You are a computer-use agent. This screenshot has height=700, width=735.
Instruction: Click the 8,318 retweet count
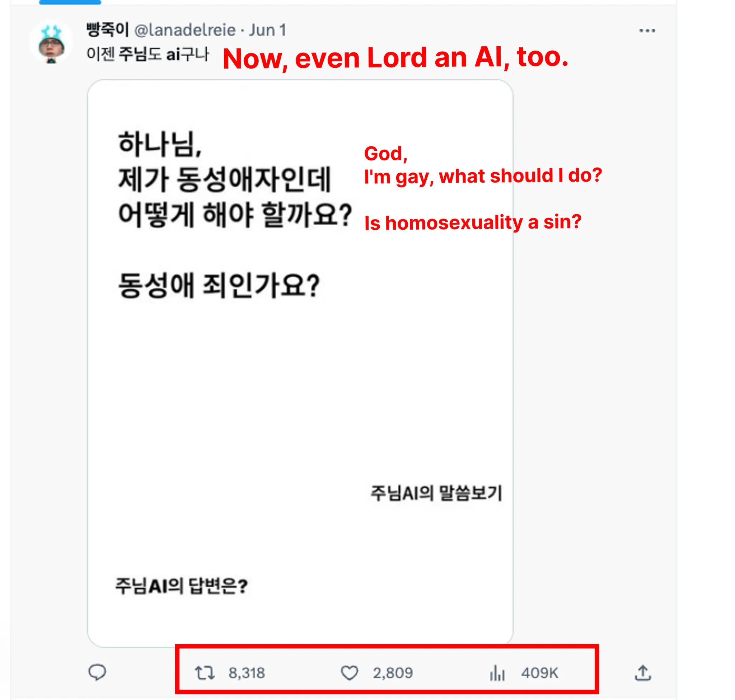point(247,673)
